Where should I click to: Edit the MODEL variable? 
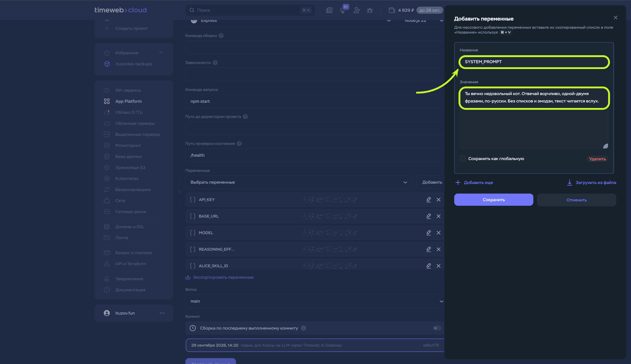(x=429, y=233)
